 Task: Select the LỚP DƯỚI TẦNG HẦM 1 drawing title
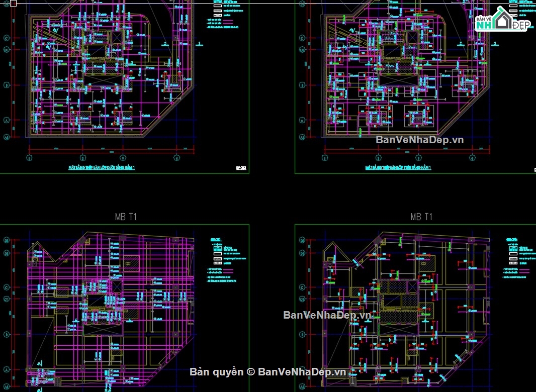point(102,168)
